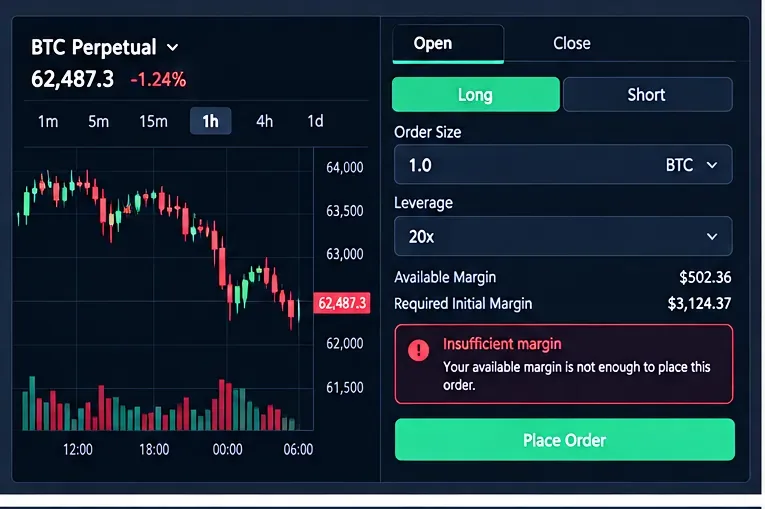Image resolution: width=765 pixels, height=509 pixels.
Task: Click the 61,500 price axis label
Action: (x=344, y=387)
